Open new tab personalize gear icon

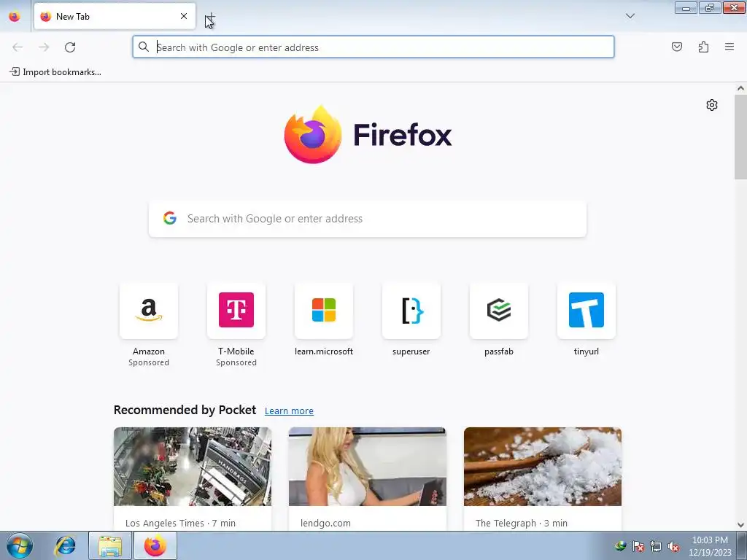point(712,105)
